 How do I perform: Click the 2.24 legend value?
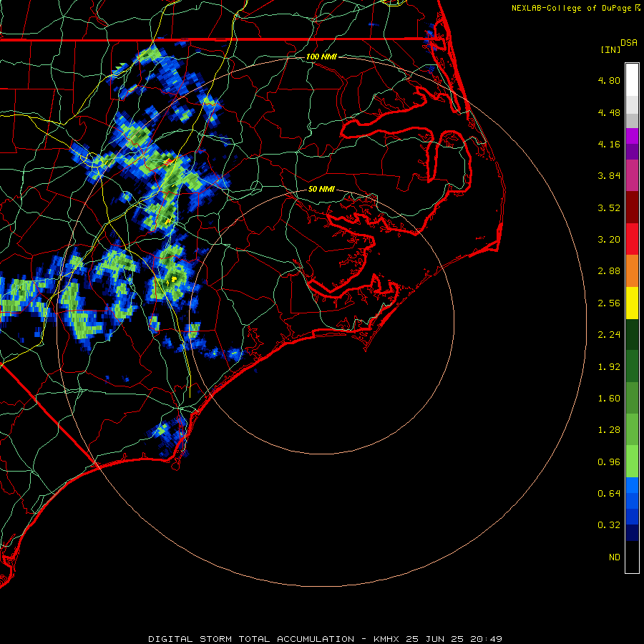click(609, 335)
